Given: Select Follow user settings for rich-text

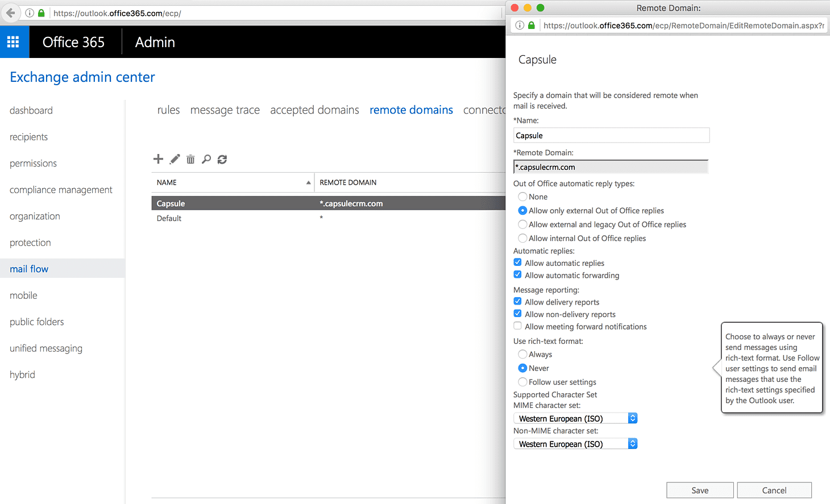Looking at the screenshot, I should pyautogui.click(x=522, y=382).
